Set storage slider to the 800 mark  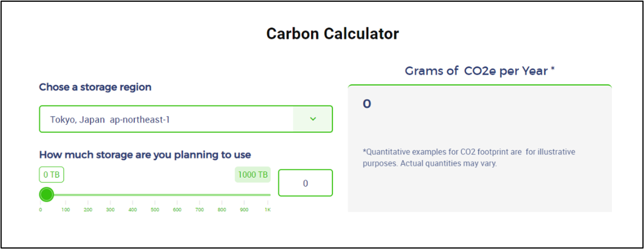(x=222, y=195)
